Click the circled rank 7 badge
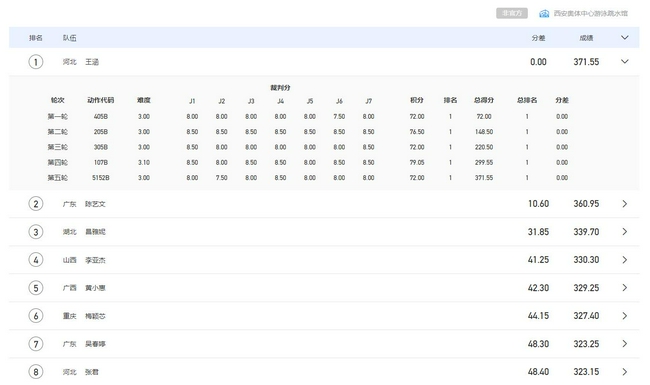 coord(36,344)
